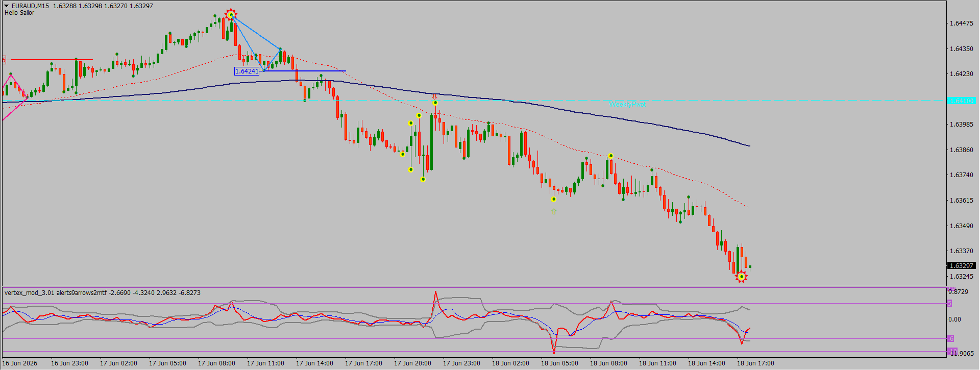Click the red sun marker at the chart high

tap(231, 15)
